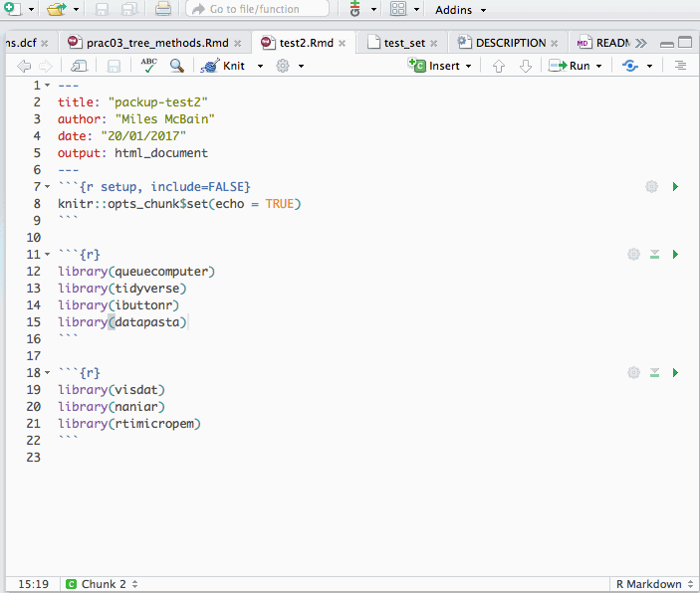
Task: Collapse the setup chunk fold arrow
Action: (x=47, y=186)
